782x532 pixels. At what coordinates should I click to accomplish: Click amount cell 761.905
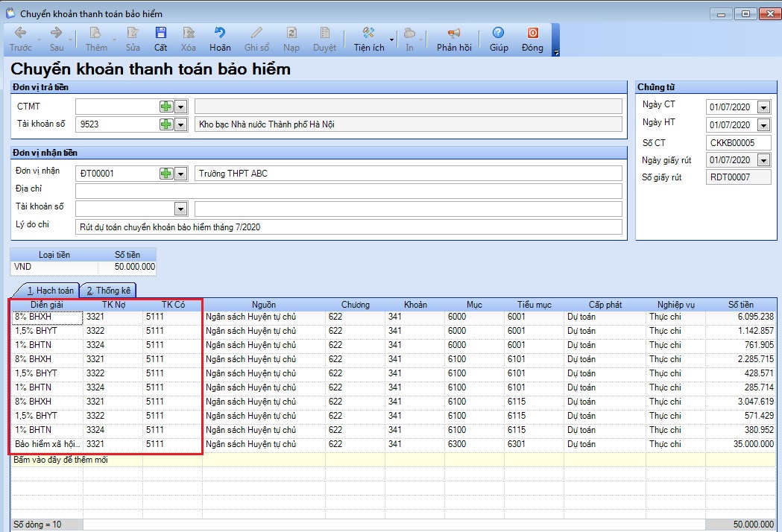(x=740, y=345)
